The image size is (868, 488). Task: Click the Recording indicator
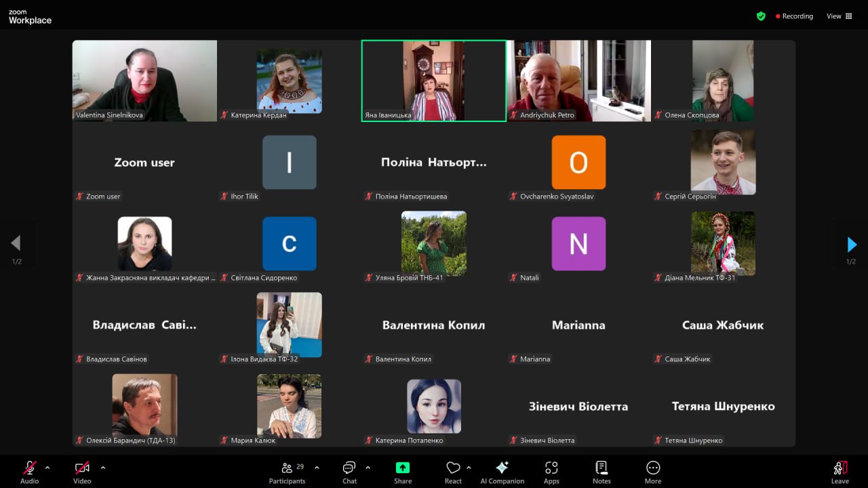point(794,16)
